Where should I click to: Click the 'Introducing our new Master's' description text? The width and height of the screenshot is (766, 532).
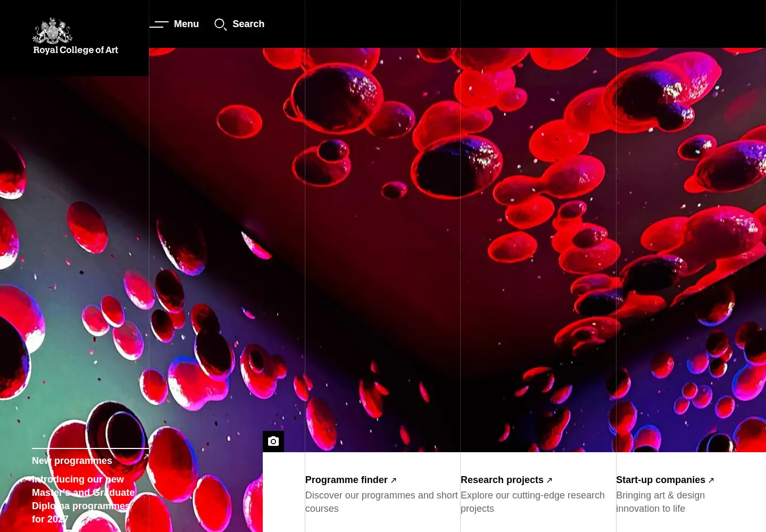click(x=83, y=499)
